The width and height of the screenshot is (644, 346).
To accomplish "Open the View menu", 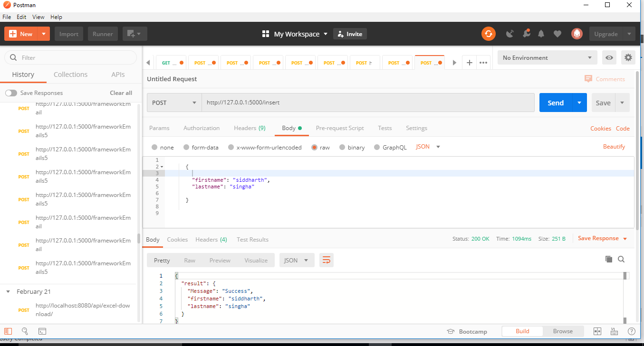I will click(38, 17).
